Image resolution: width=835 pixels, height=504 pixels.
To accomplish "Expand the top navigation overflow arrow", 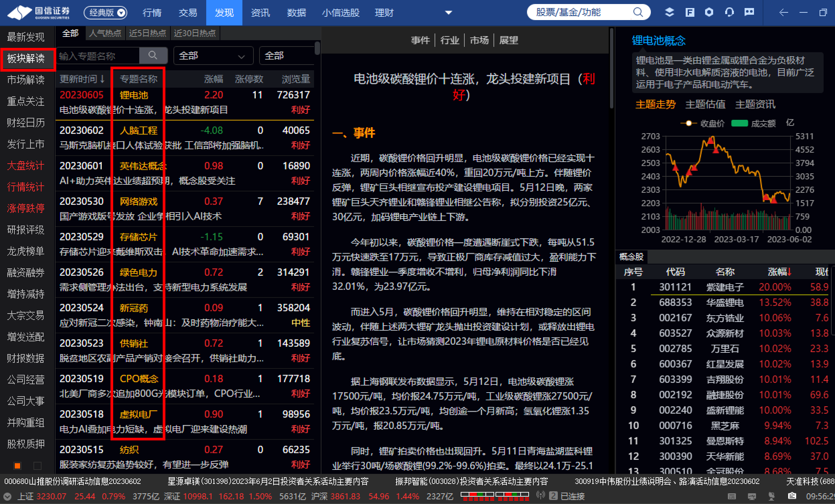I will [x=448, y=12].
